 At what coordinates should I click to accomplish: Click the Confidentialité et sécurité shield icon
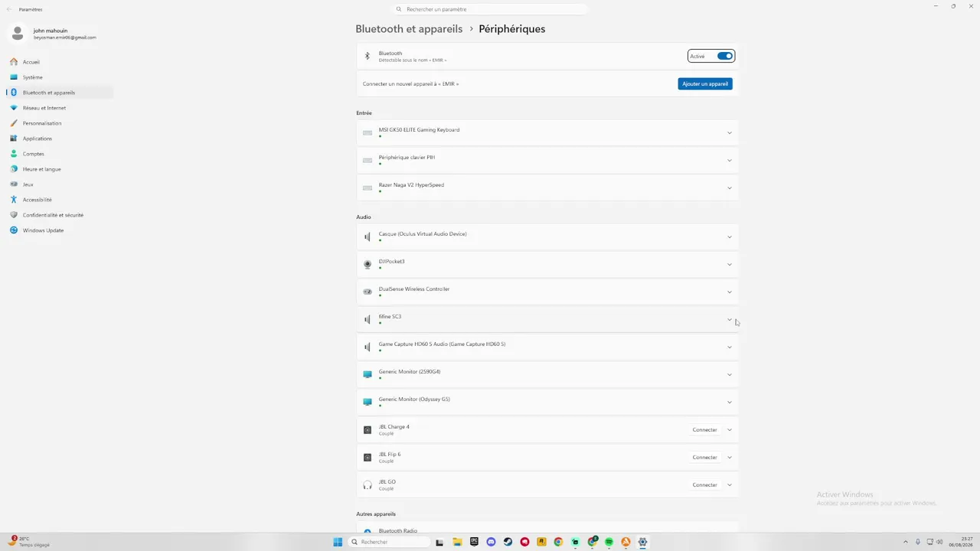14,215
